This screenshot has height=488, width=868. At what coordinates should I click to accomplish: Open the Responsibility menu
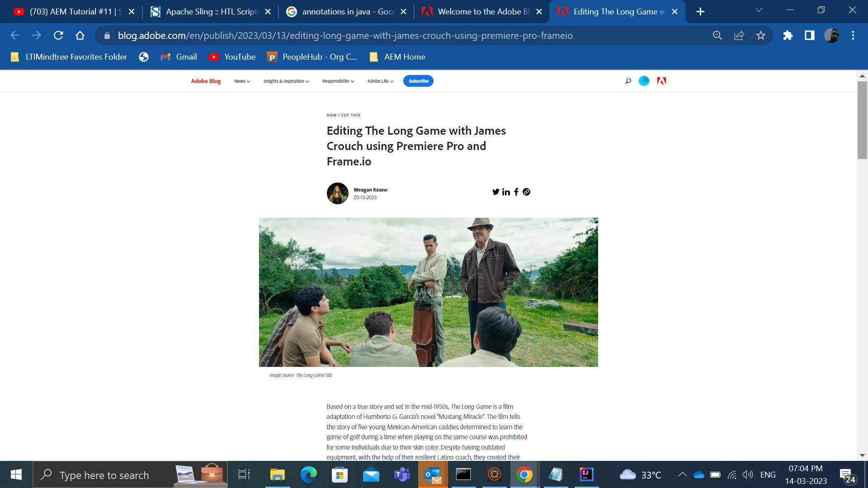pyautogui.click(x=338, y=81)
